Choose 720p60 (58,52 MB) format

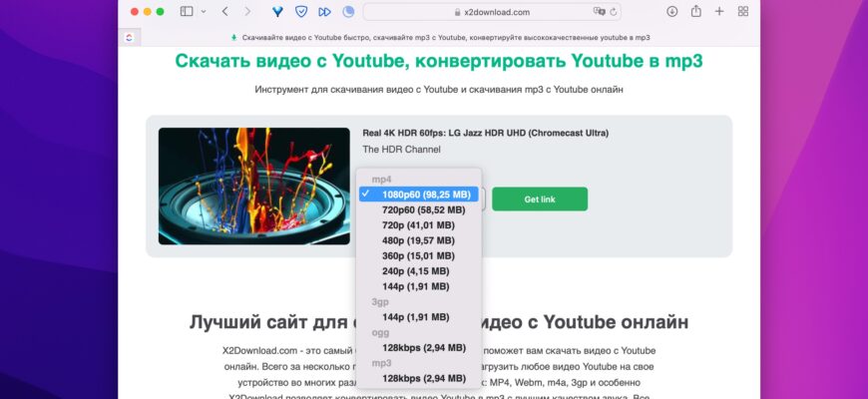423,210
